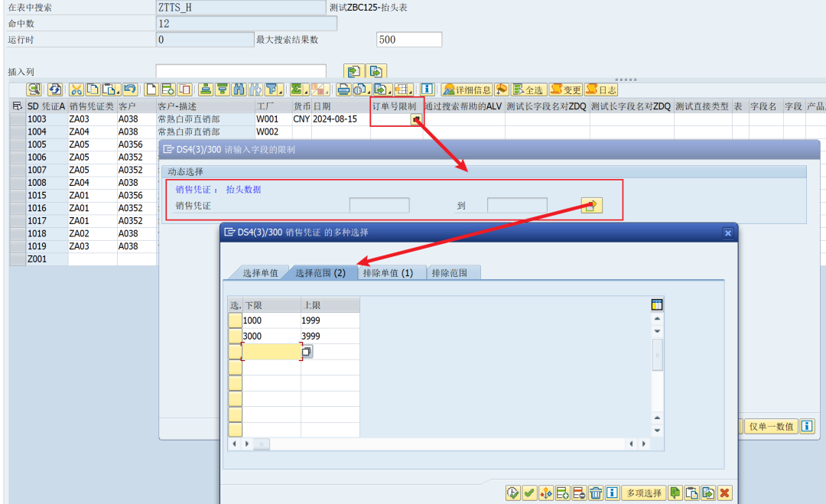The height and width of the screenshot is (504, 826).
Task: Click right arrow of dialog horizontal scrollbar
Action: [643, 444]
